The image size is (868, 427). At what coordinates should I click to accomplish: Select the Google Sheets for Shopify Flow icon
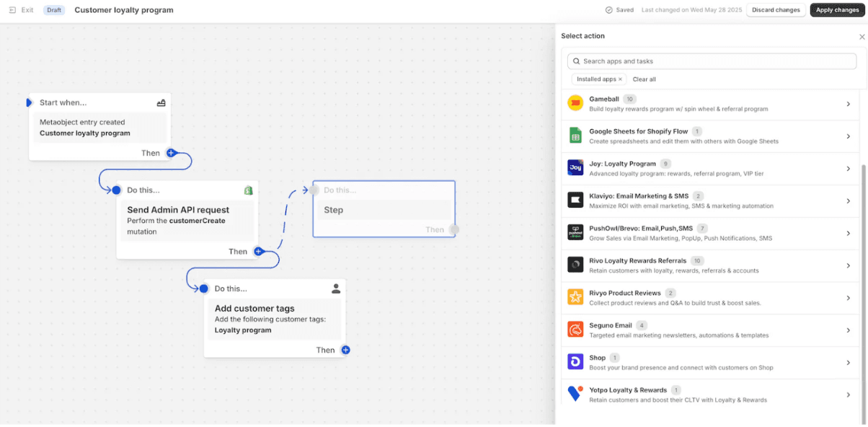point(575,135)
